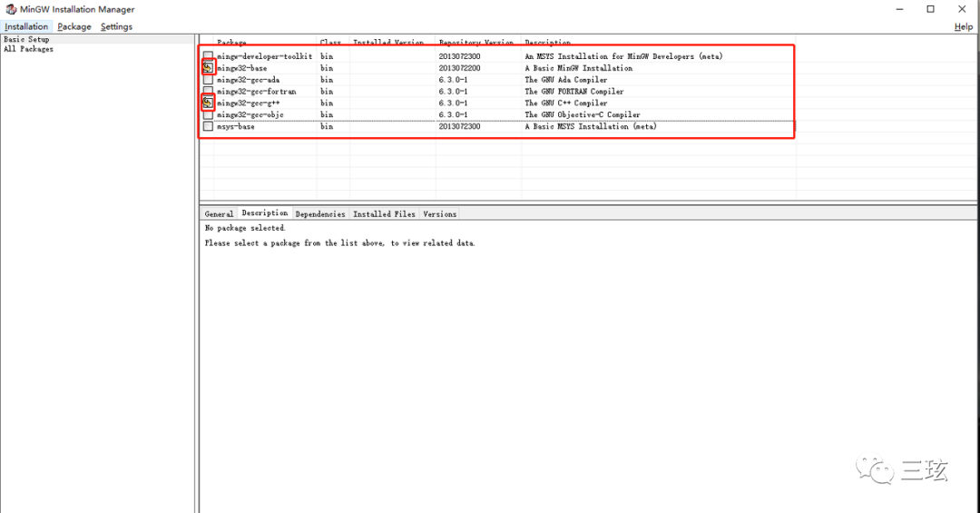
Task: Click the MinGW app icon in title bar
Action: [10, 9]
